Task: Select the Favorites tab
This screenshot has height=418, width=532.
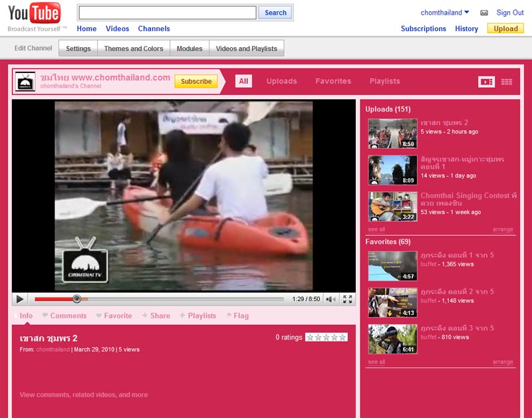Action: coord(333,81)
